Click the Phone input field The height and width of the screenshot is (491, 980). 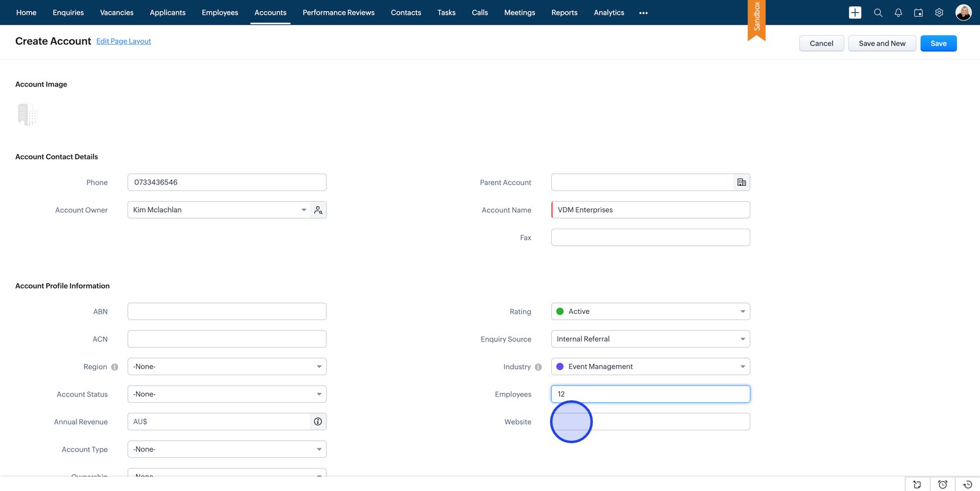point(227,182)
